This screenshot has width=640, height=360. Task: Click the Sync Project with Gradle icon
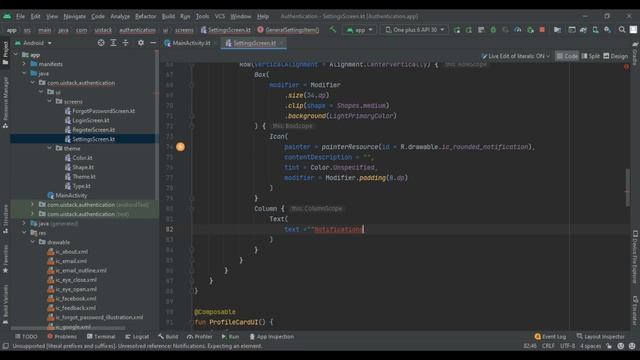[x=583, y=30]
